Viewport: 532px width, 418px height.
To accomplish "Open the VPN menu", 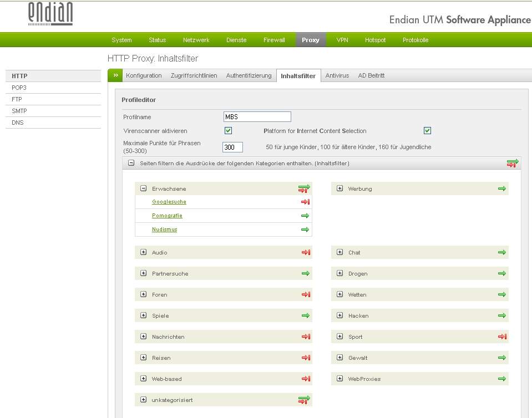I will pyautogui.click(x=342, y=40).
